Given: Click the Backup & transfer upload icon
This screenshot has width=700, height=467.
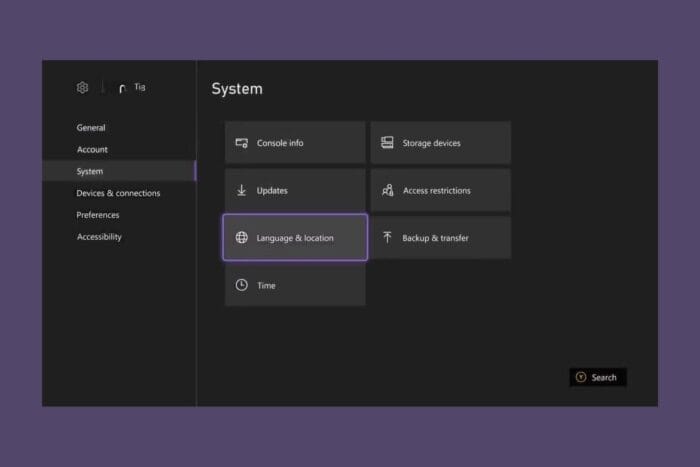Looking at the screenshot, I should (387, 238).
